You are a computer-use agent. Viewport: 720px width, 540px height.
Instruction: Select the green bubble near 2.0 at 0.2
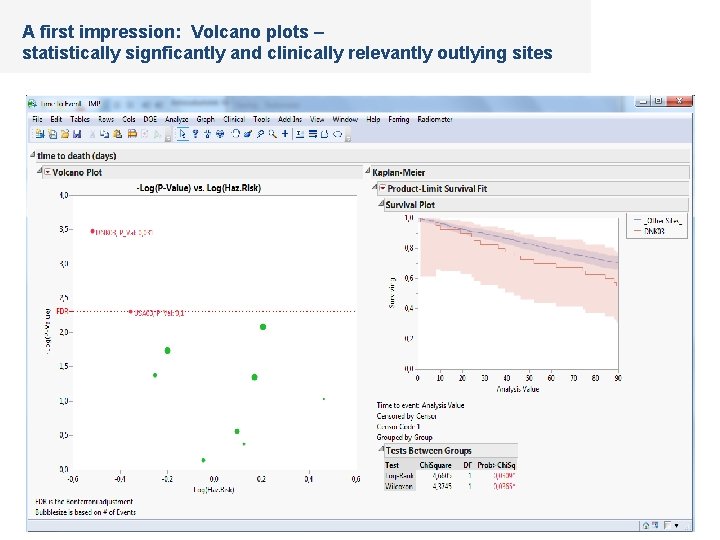(263, 327)
